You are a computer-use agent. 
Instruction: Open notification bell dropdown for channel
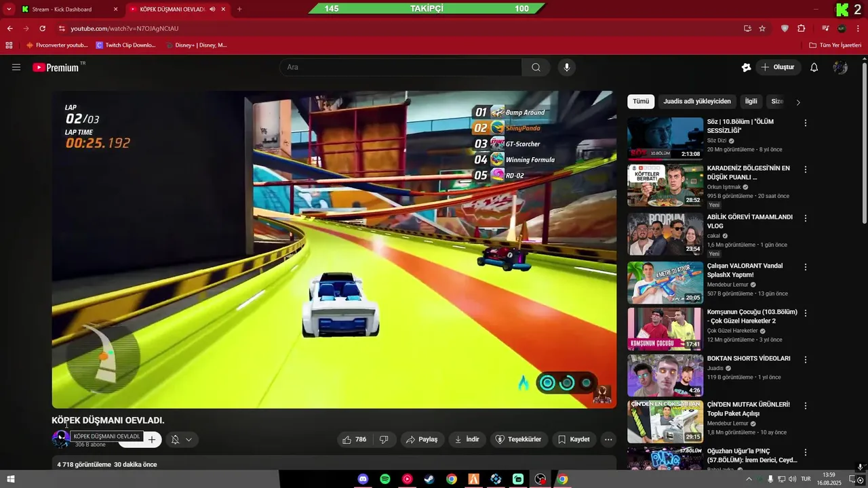tap(181, 439)
